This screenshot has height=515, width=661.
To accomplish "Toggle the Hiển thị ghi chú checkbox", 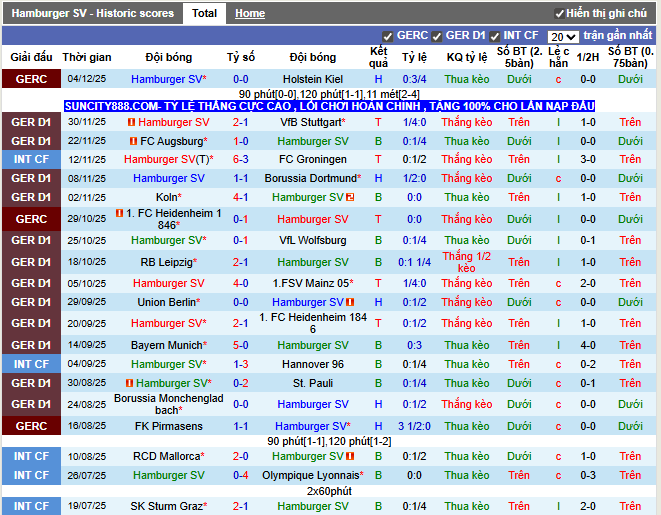I will point(559,14).
